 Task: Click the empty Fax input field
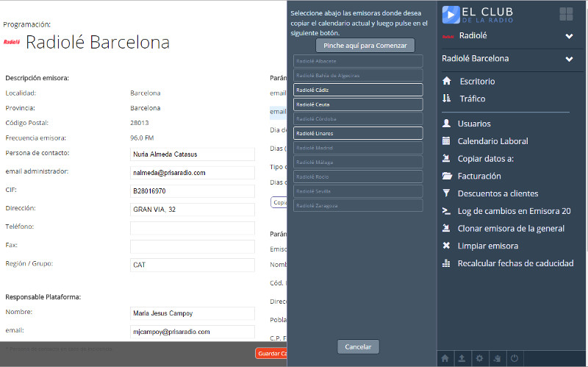(193, 246)
